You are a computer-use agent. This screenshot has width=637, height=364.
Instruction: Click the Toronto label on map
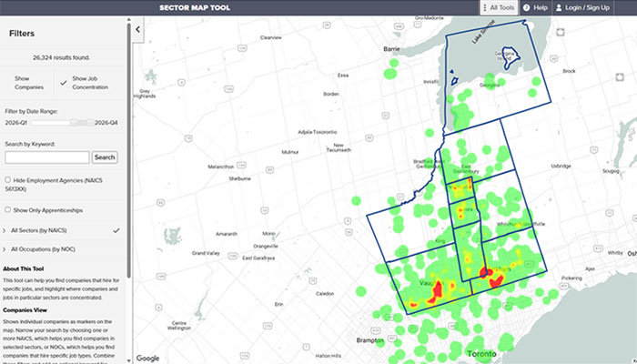click(481, 354)
